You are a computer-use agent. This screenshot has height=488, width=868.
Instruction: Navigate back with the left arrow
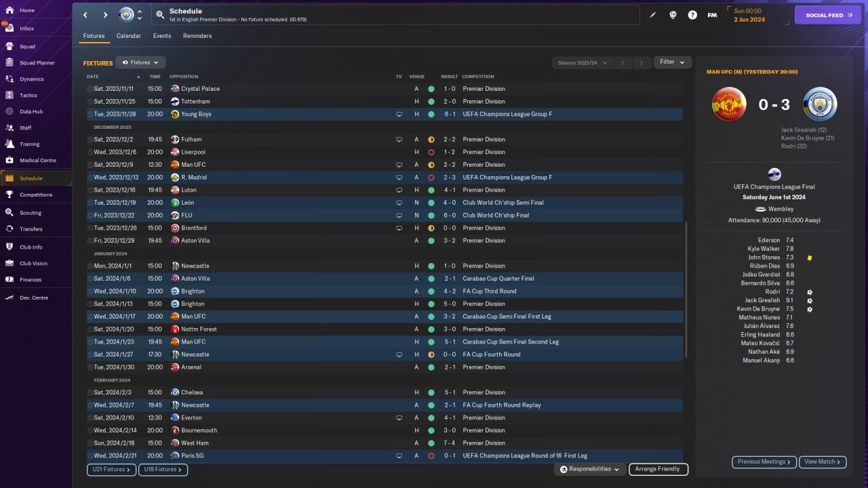pyautogui.click(x=85, y=15)
